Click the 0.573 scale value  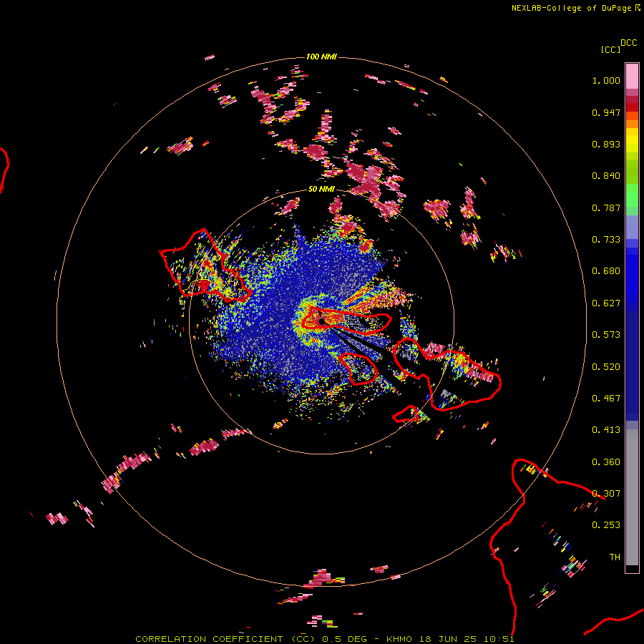(x=606, y=335)
